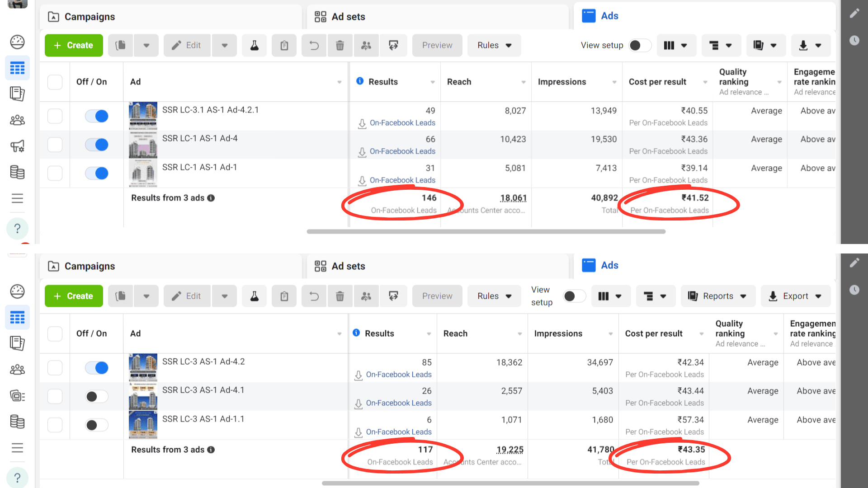Open the Reports dropdown menu
This screenshot has height=488, width=868.
[718, 296]
